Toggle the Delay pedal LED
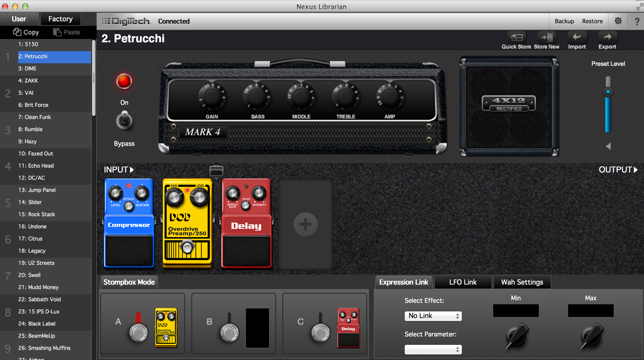644x360 pixels. 246,186
